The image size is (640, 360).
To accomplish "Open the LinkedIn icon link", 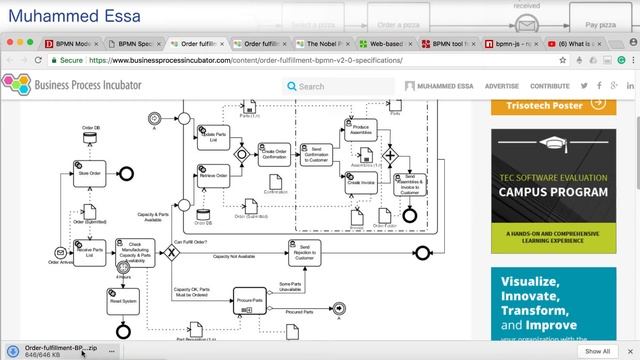I will [x=630, y=86].
